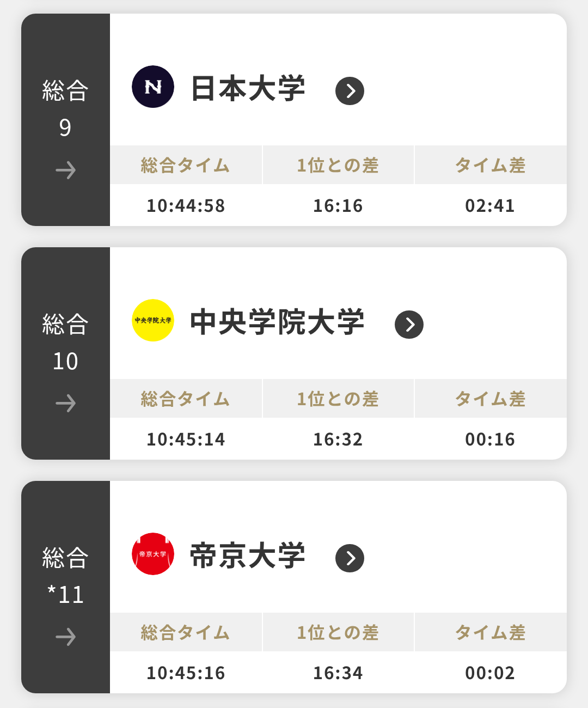Select the 中央学院大学 team name
This screenshot has height=708, width=588.
pos(277,322)
